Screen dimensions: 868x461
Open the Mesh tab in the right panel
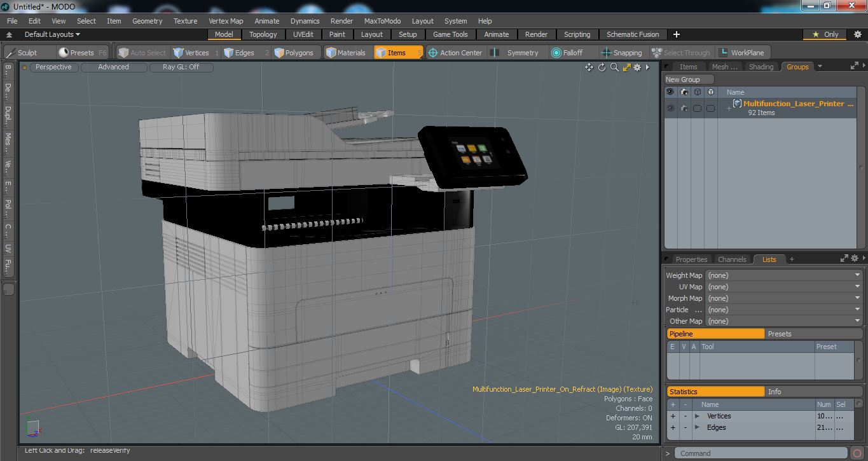point(724,67)
